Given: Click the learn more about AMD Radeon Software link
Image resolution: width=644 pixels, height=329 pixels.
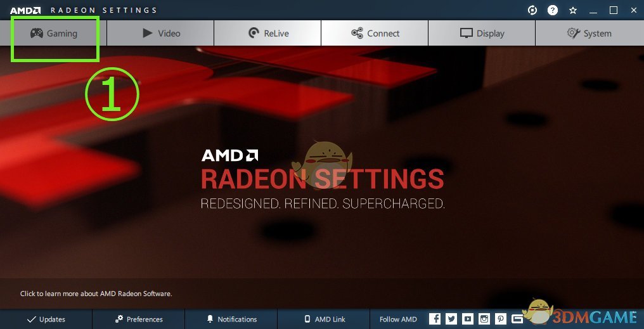Looking at the screenshot, I should coord(96,294).
